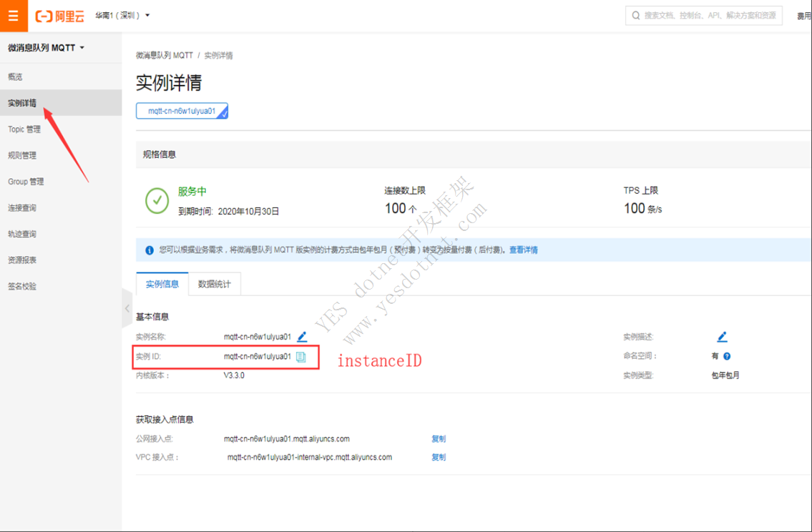This screenshot has width=812, height=532.
Task: Edit instance name with pencil icon
Action: (302, 337)
